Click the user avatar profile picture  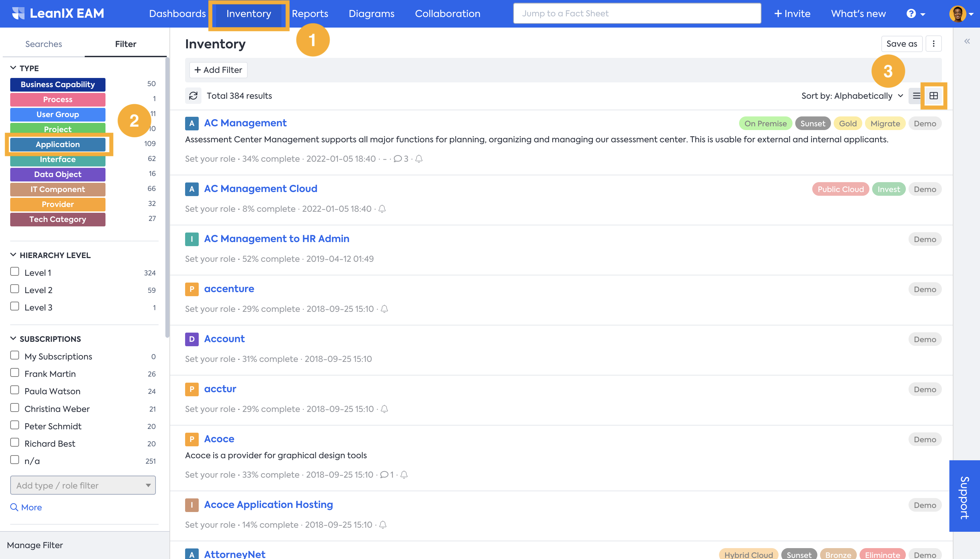point(957,14)
